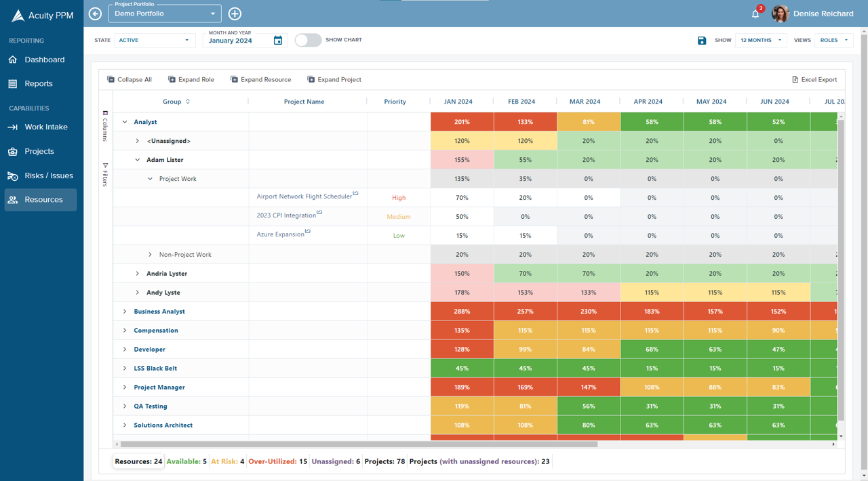Open the State Active dropdown
Image resolution: width=868 pixels, height=481 pixels.
click(x=155, y=40)
